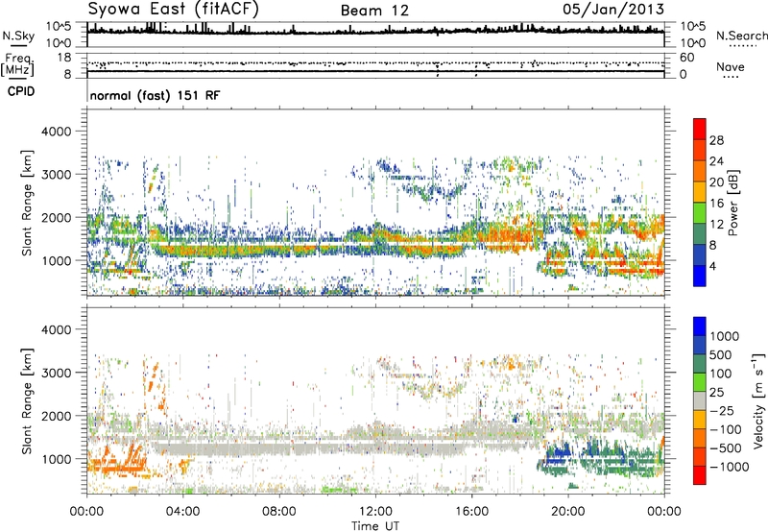Image resolution: width=768 pixels, height=532 pixels.
Task: Click the blue bottom of the power colorbar
Action: click(700, 277)
